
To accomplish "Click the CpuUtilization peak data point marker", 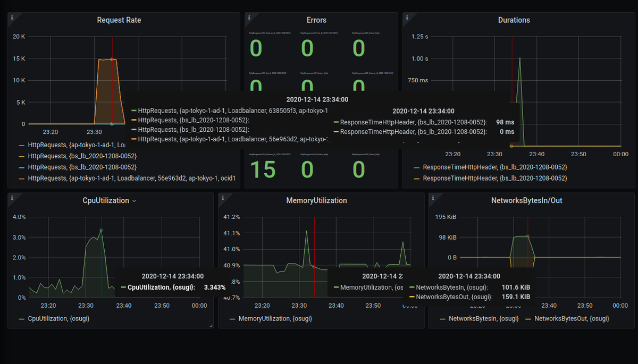I will point(101,230).
